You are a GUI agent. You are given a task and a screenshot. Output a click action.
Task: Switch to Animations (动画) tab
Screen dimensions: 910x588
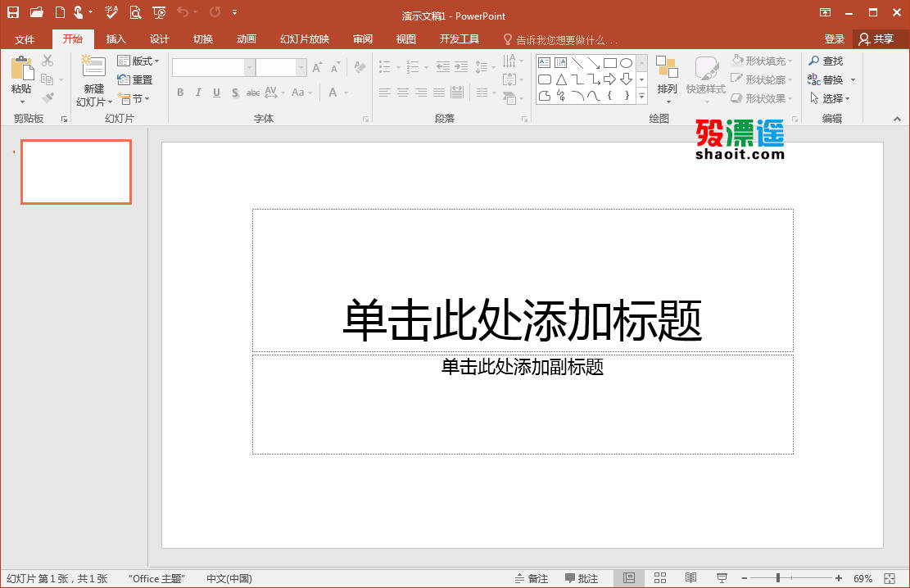[247, 38]
